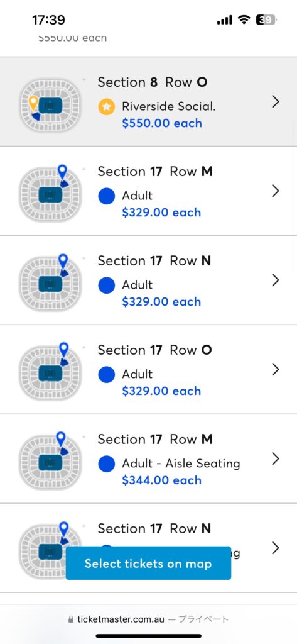Expand Section 17 Row N $329 chevron arrow
This screenshot has width=297, height=644.
pos(276,280)
